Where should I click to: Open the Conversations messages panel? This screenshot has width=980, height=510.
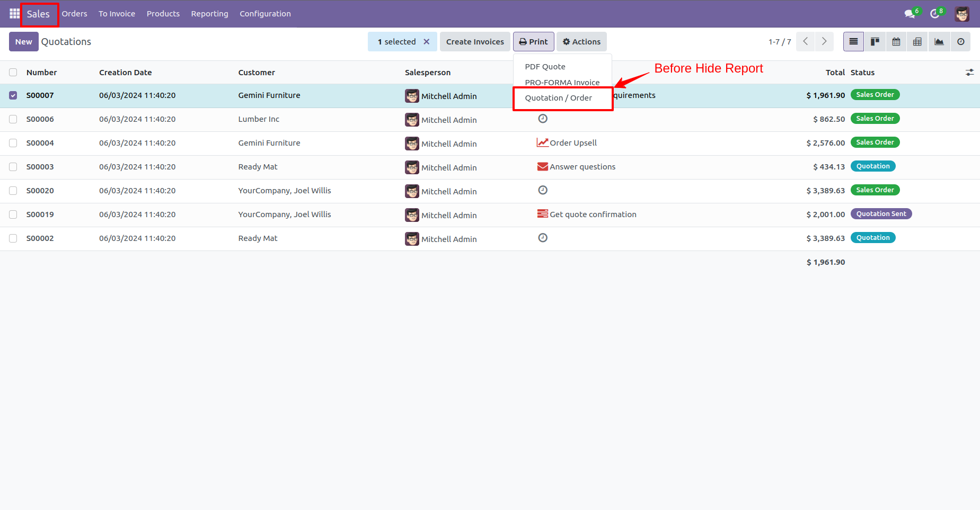click(x=910, y=13)
